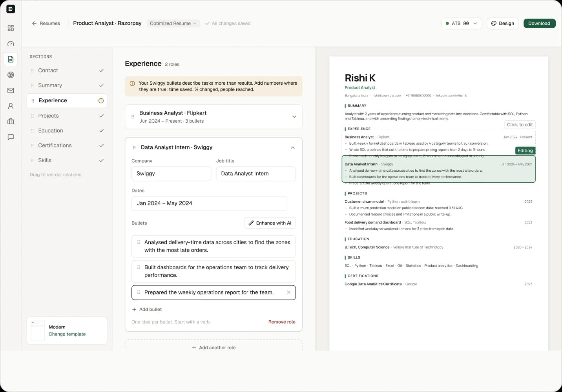This screenshot has width=562, height=392.
Task: Open the target icon in sidebar
Action: (11, 75)
